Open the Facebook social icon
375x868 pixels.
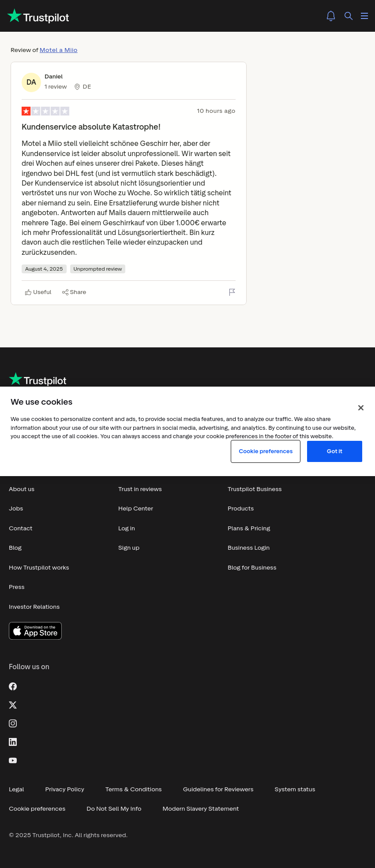[13, 686]
